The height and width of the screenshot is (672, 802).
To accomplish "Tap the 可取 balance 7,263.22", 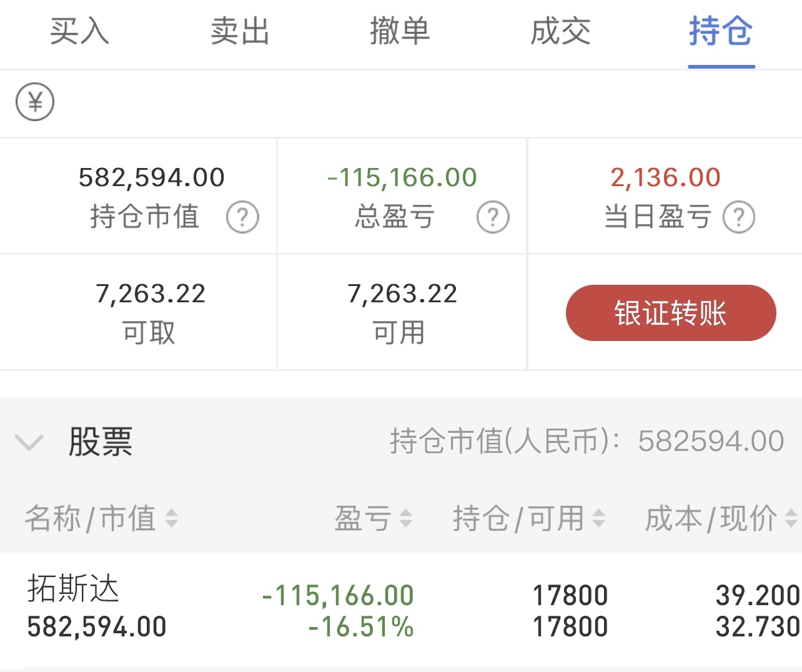I will tap(151, 294).
